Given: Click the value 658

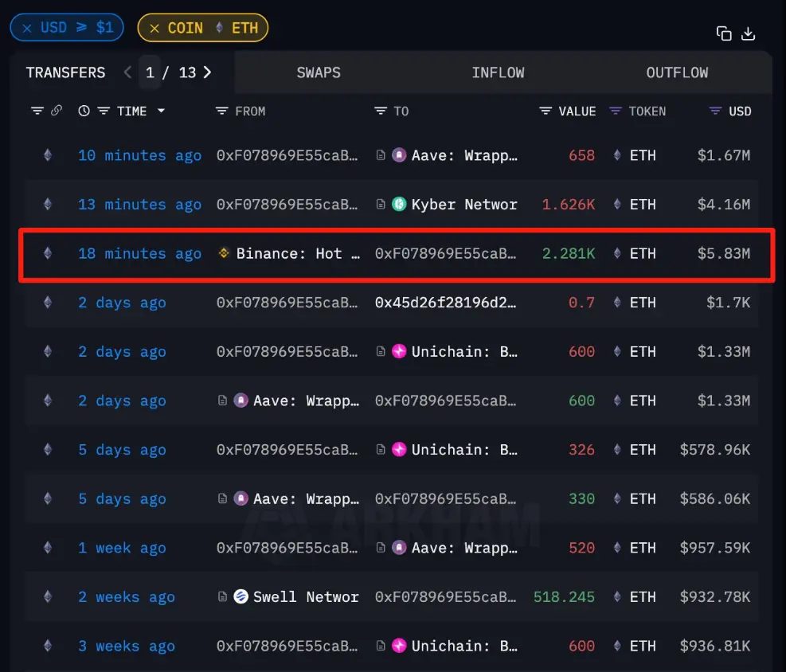Looking at the screenshot, I should coord(581,155).
